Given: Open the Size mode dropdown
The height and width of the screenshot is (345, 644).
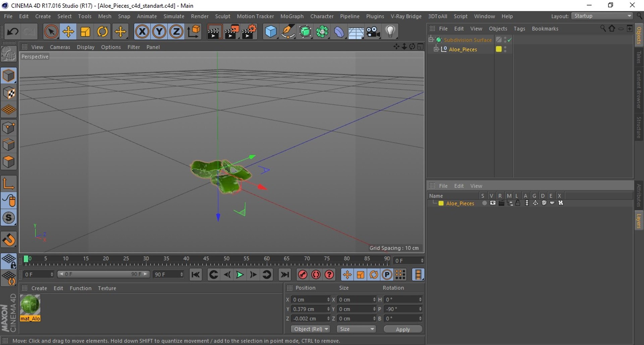Looking at the screenshot, I should point(356,329).
